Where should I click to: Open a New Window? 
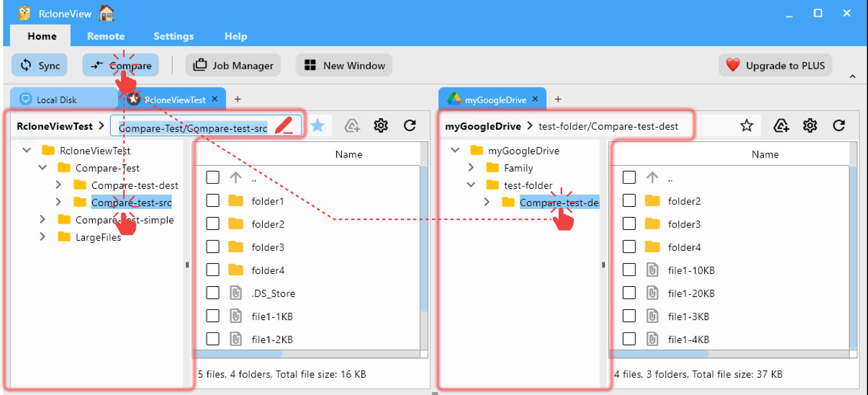click(x=344, y=65)
